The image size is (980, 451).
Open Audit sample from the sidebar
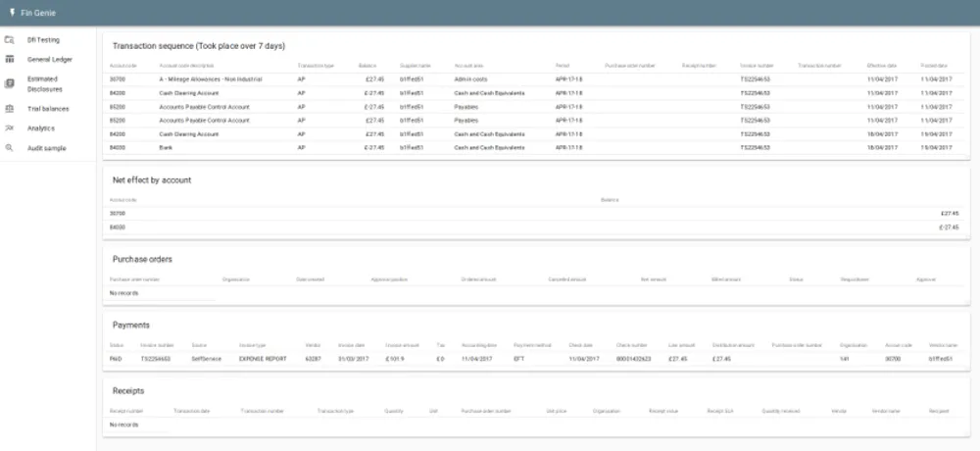tap(46, 148)
